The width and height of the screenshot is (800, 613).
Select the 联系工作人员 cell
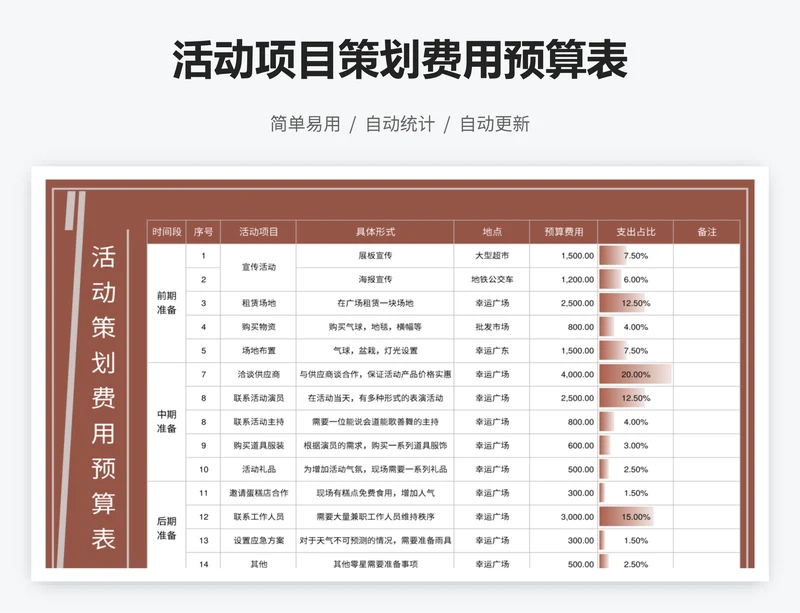(259, 517)
